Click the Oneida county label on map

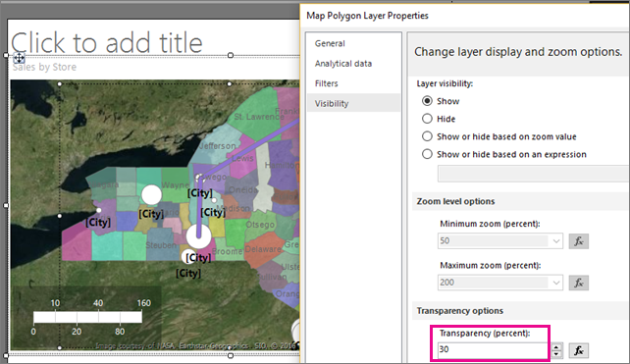pyautogui.click(x=242, y=189)
